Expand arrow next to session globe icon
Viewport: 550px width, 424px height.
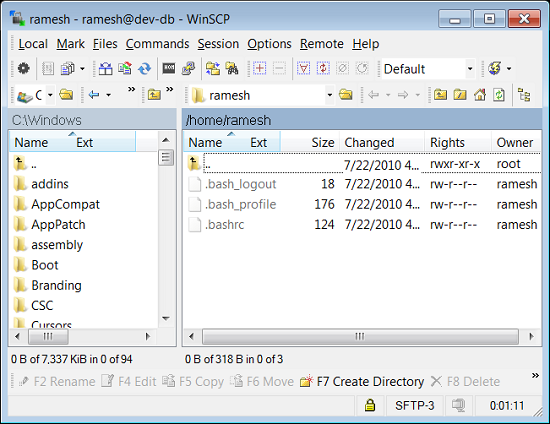[509, 69]
